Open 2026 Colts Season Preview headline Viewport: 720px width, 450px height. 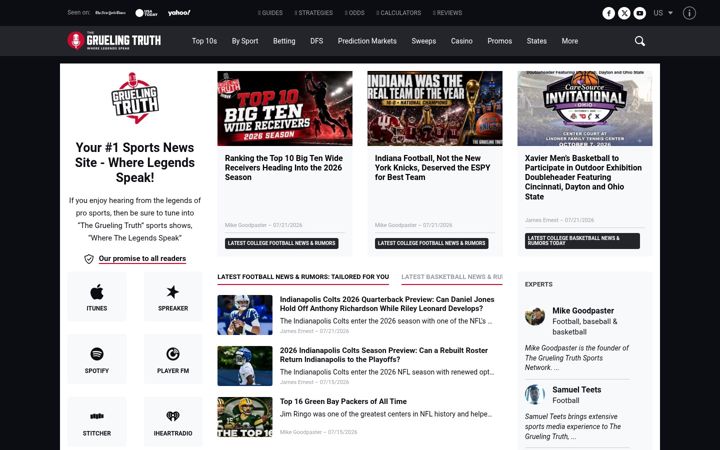click(384, 355)
